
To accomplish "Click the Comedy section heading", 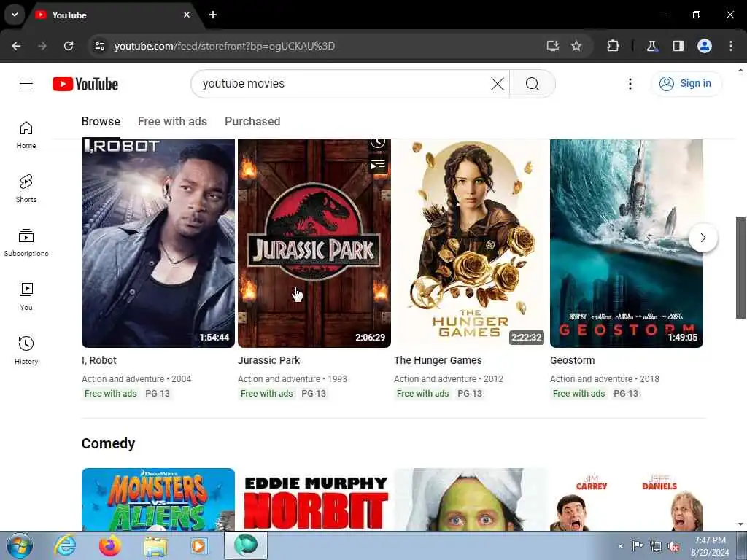I will pos(108,443).
